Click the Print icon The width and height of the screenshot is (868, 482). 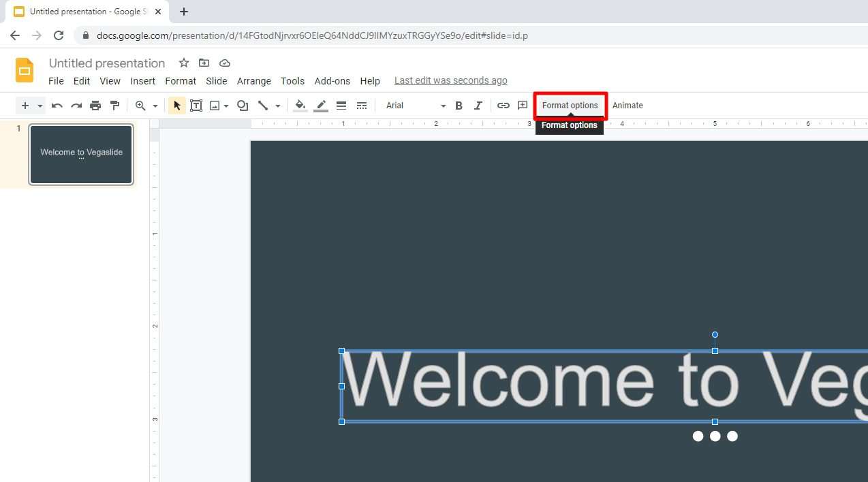tap(95, 106)
